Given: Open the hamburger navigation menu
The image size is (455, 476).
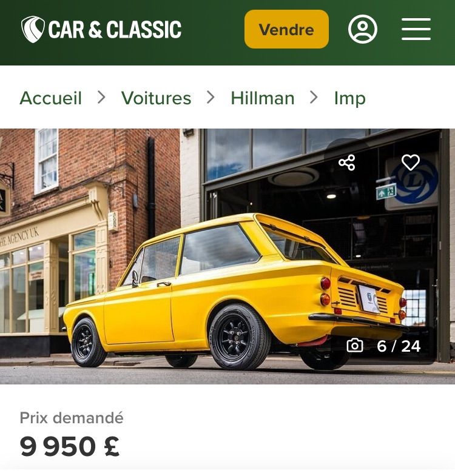Looking at the screenshot, I should pos(416,29).
